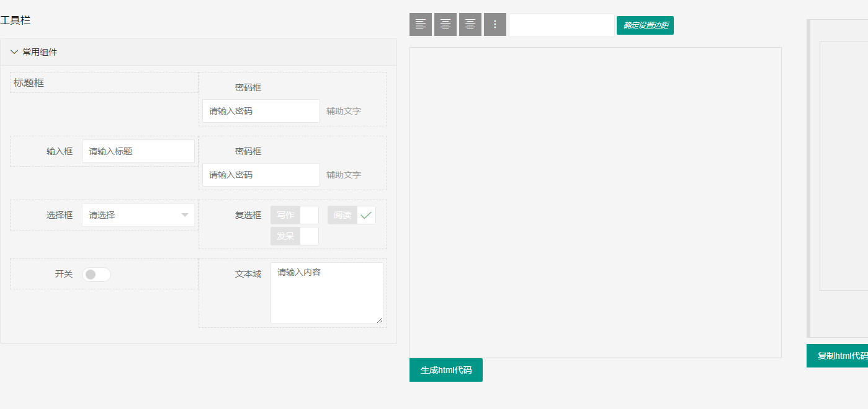Image resolution: width=868 pixels, height=409 pixels.
Task: Click the empty design canvas area
Action: (x=596, y=203)
